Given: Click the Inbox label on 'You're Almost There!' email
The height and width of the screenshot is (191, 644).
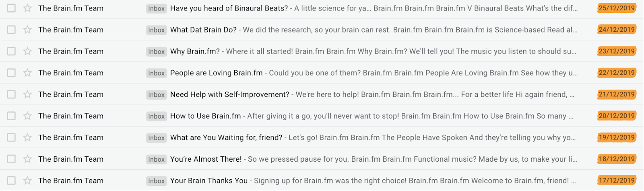Looking at the screenshot, I should (x=156, y=159).
